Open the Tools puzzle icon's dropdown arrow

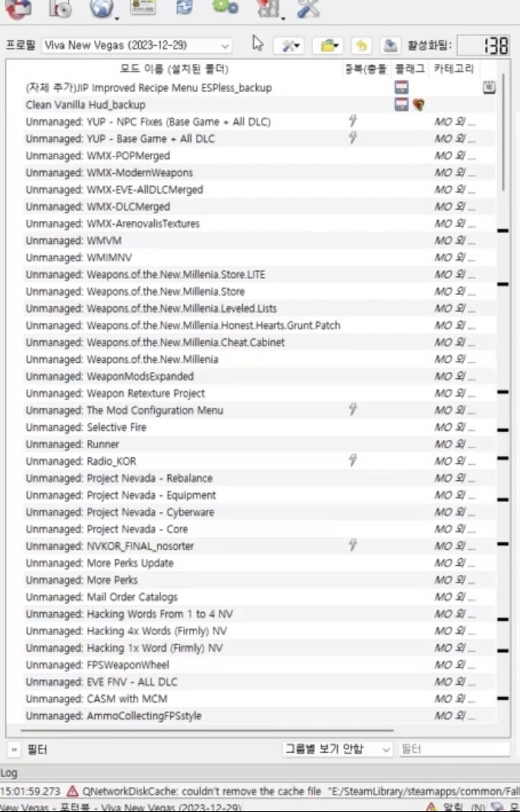tap(283, 19)
